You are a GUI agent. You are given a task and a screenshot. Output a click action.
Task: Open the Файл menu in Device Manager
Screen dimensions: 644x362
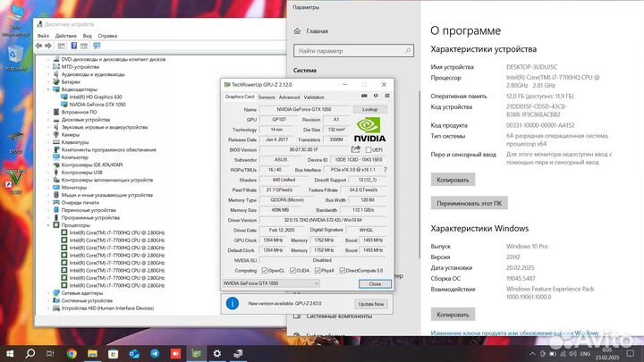tap(43, 36)
